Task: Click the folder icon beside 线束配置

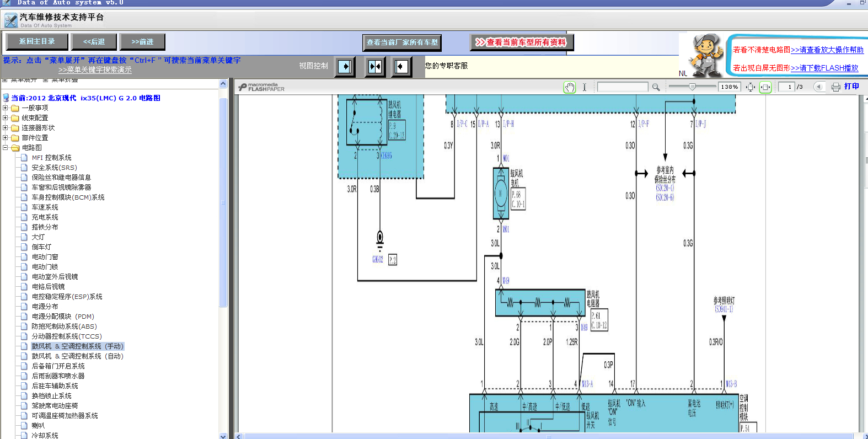Action: click(15, 118)
